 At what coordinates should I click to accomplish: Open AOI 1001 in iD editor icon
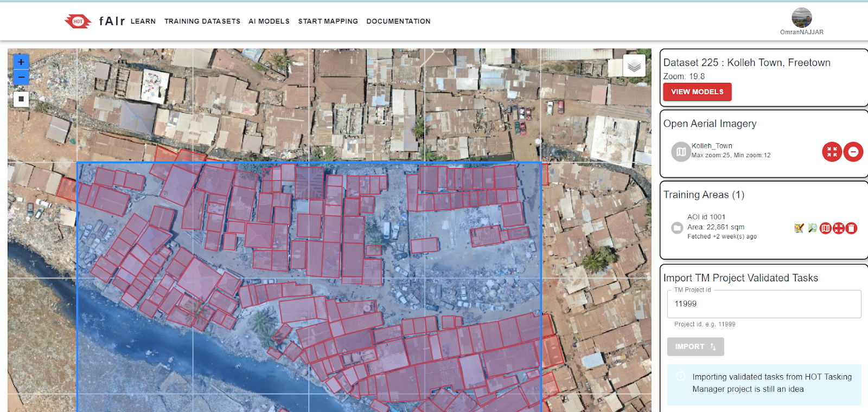pyautogui.click(x=812, y=228)
